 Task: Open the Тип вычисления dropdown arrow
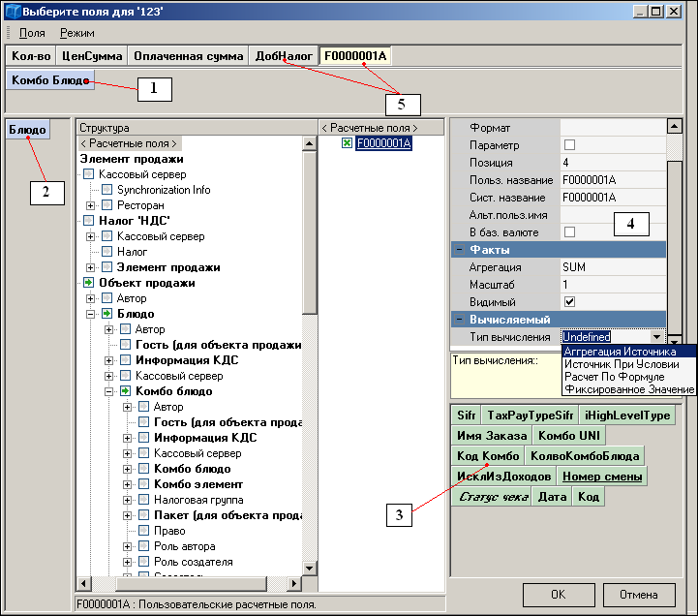coord(657,337)
